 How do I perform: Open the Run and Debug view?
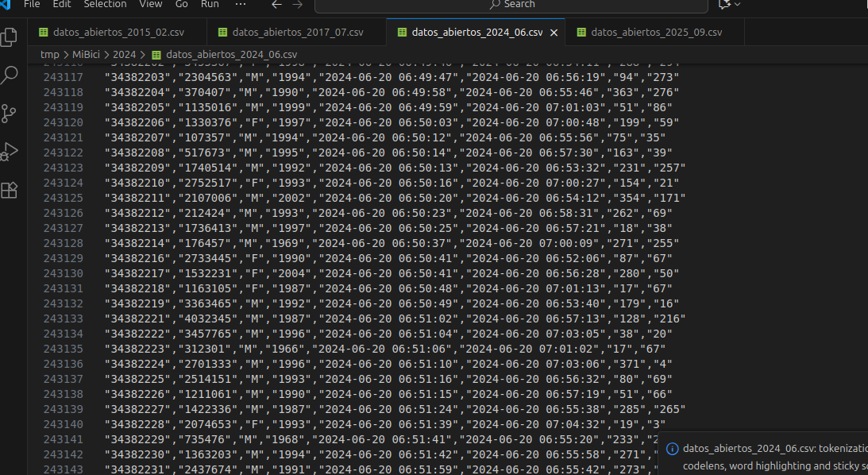(x=10, y=152)
